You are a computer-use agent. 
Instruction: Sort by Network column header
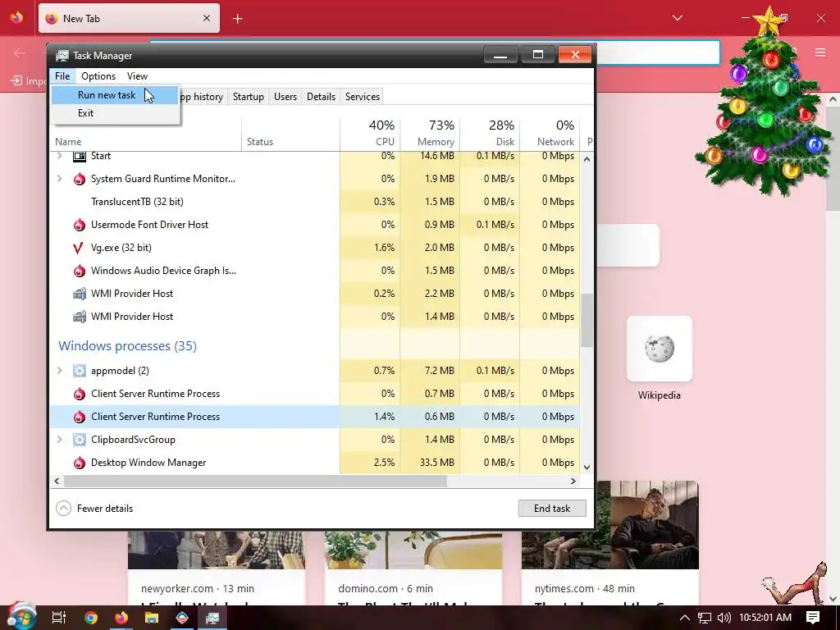[x=550, y=133]
